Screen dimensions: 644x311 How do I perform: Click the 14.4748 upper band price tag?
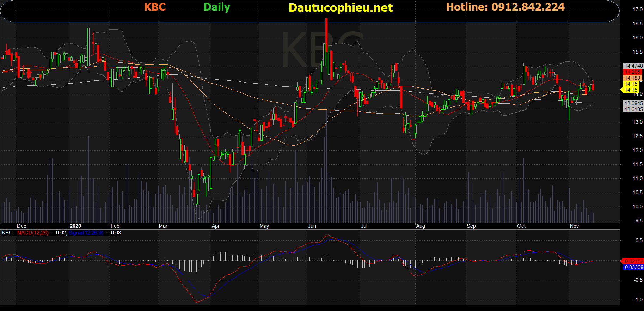pos(633,66)
